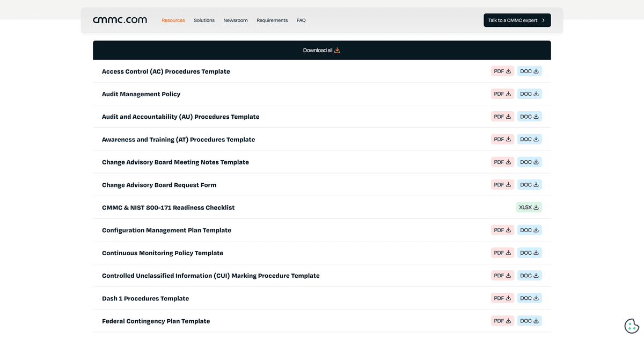The image size is (644, 338).
Task: Visit the FAQ page
Action: click(301, 20)
